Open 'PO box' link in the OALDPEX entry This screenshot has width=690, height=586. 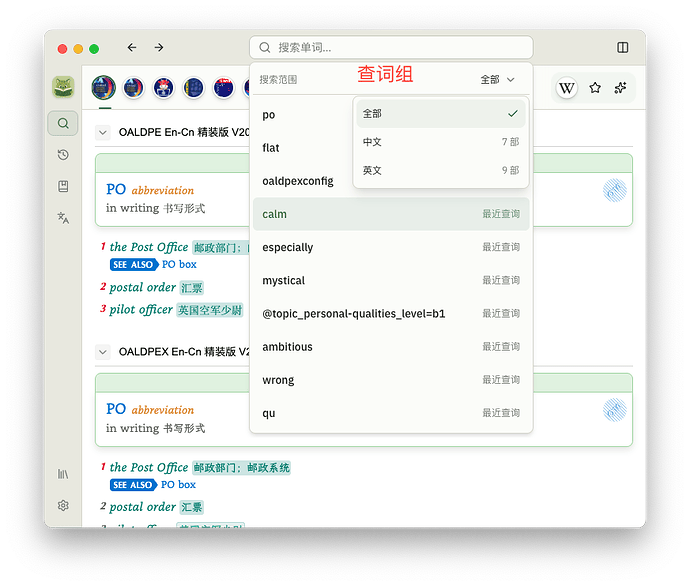coord(178,484)
